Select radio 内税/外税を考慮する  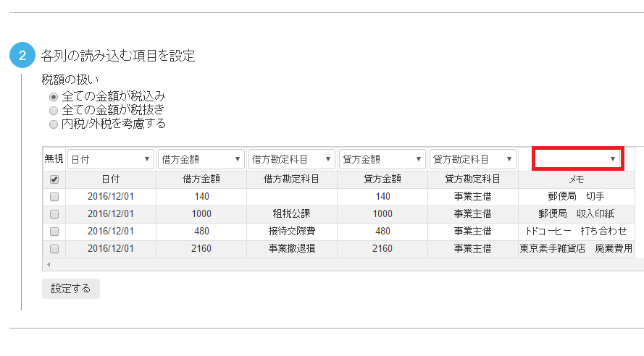click(x=54, y=124)
